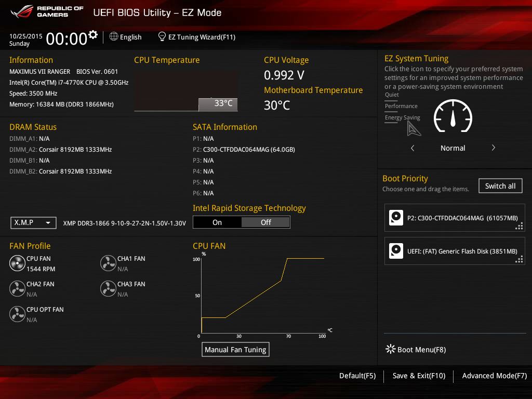Click the CPU Voltage 0.992 V value
This screenshot has width=532, height=399.
[284, 75]
